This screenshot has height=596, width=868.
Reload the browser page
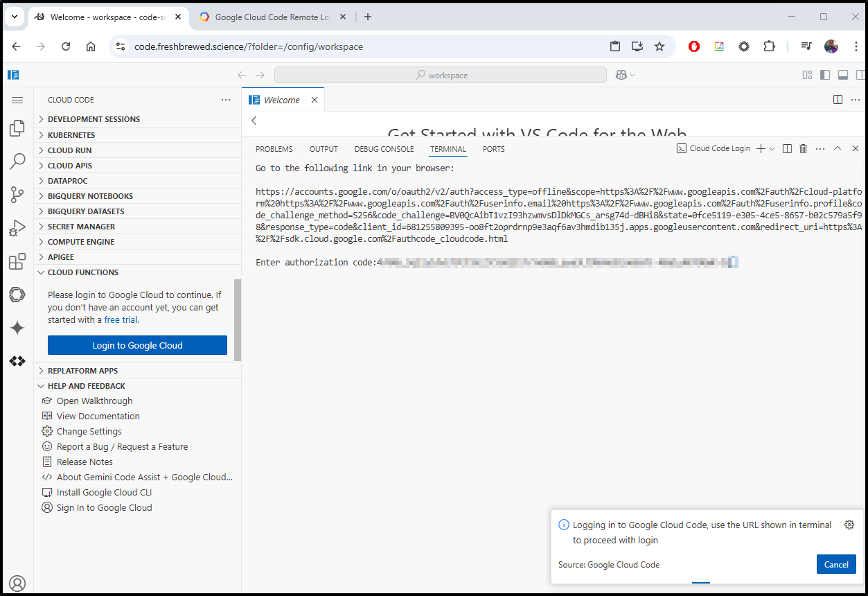pos(66,46)
